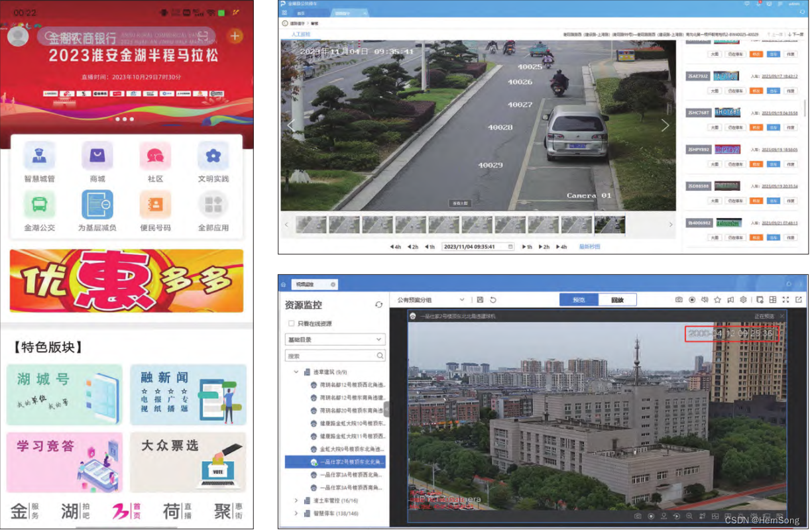This screenshot has width=810, height=532.
Task: Click the record icon in the monitoring toolbar
Action: [692, 300]
